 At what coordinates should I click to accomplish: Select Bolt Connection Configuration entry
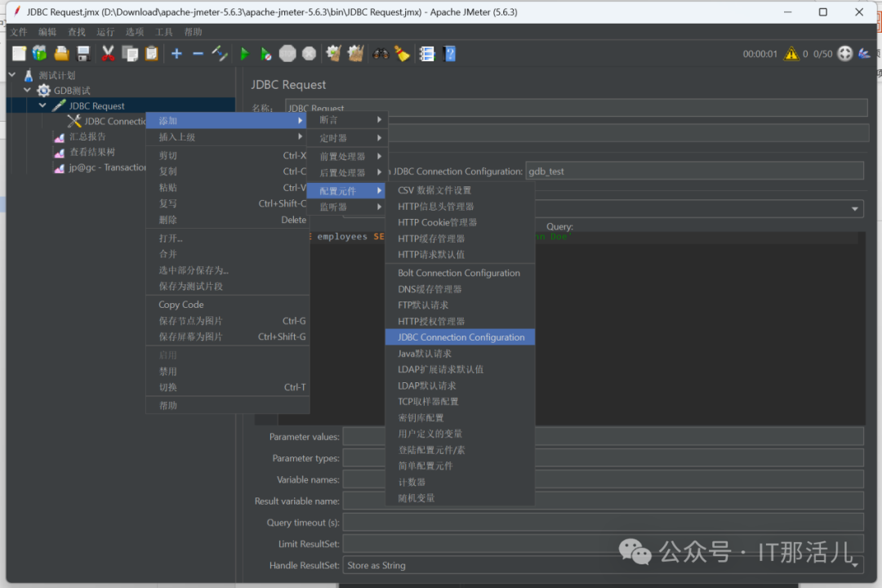click(460, 273)
